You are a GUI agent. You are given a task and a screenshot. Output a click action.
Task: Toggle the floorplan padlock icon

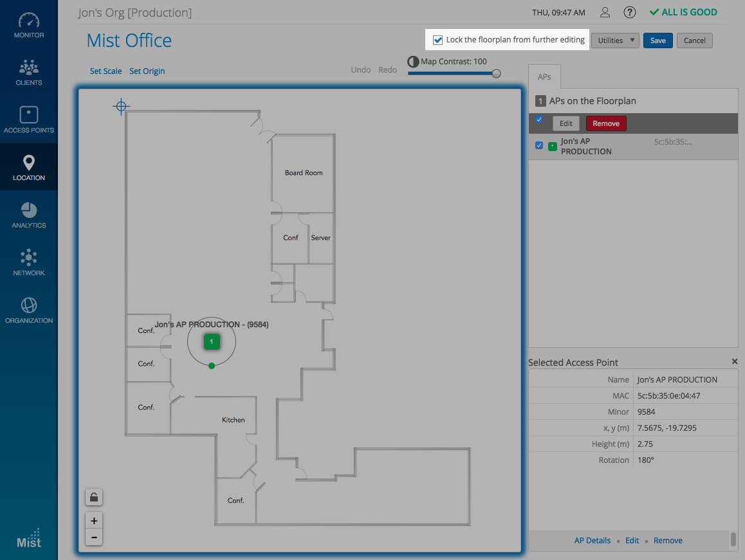pos(94,497)
